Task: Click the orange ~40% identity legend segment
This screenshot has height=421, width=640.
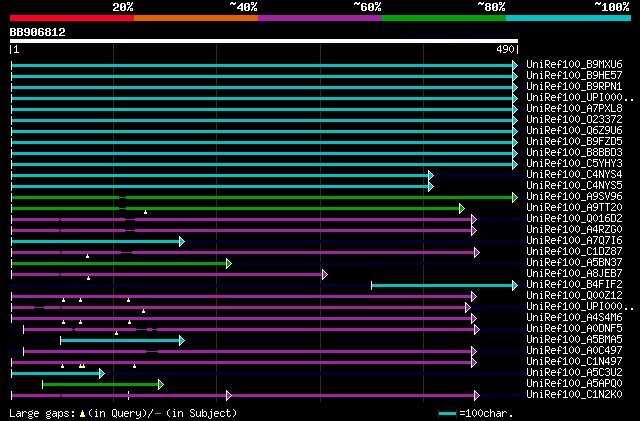Action: (196, 18)
